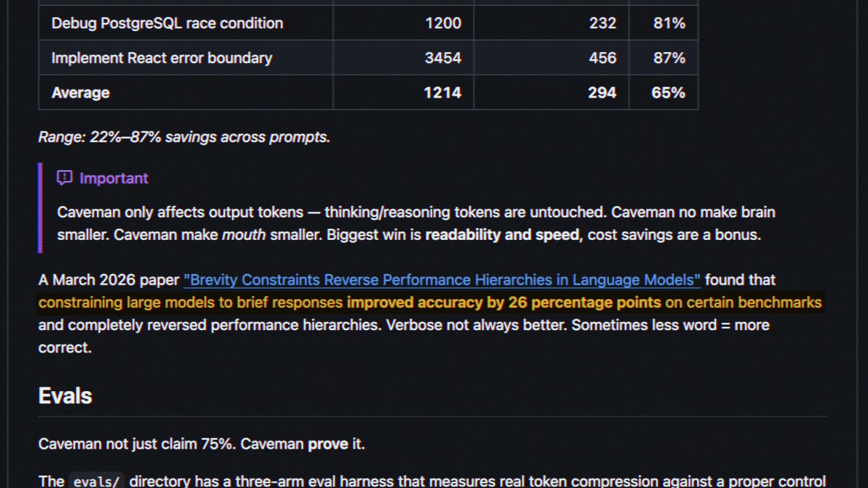The height and width of the screenshot is (488, 868).
Task: Click the 1214 average token cell
Action: point(442,93)
